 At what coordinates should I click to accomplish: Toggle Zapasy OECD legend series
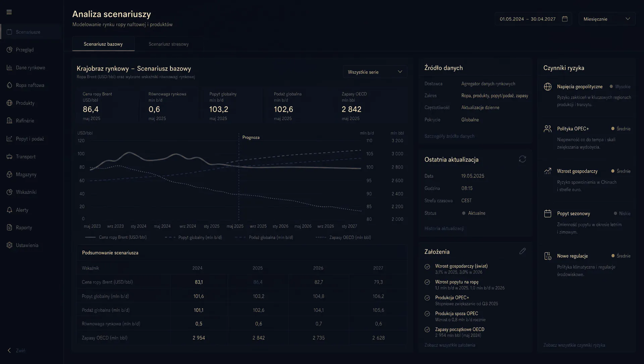tap(343, 237)
